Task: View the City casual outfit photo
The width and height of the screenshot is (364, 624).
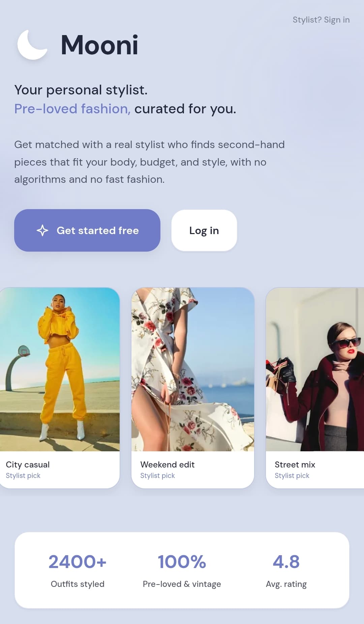Action: [60, 369]
